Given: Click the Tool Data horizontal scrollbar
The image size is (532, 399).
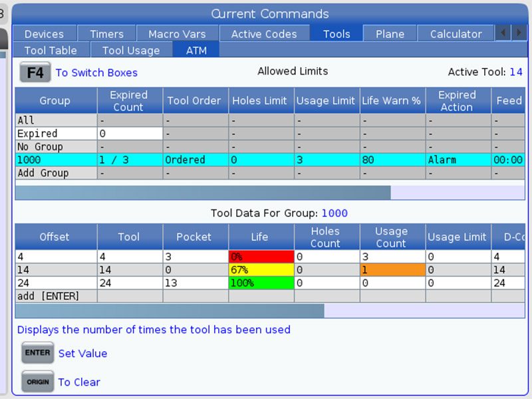Looking at the screenshot, I should 169,311.
